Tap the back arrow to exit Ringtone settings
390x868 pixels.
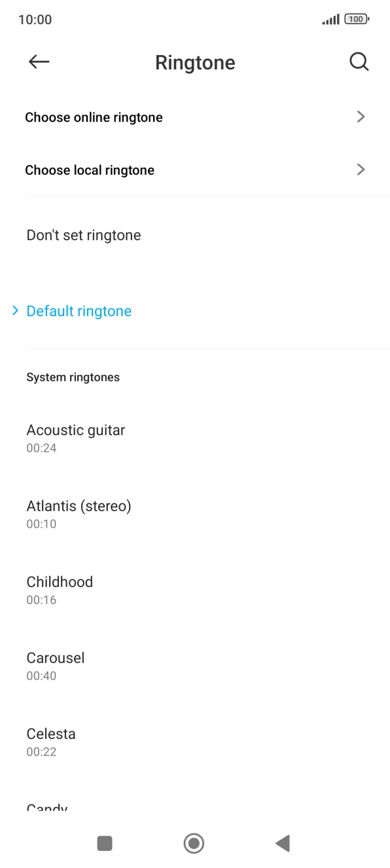[x=39, y=62]
